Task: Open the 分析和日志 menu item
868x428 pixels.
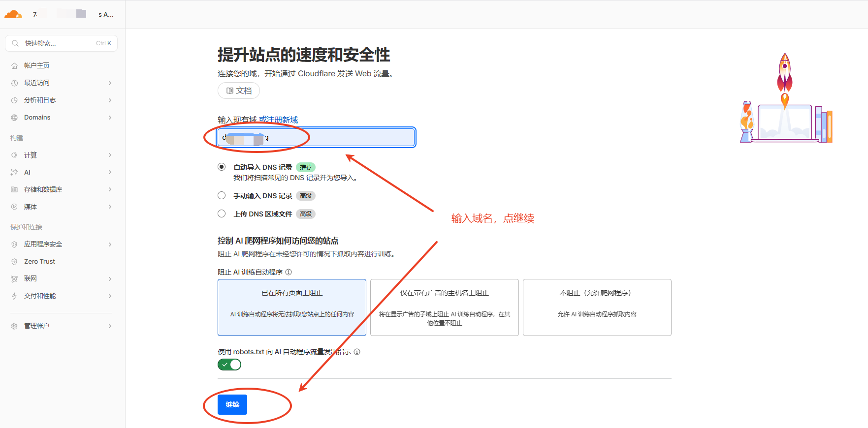Action: coord(40,100)
